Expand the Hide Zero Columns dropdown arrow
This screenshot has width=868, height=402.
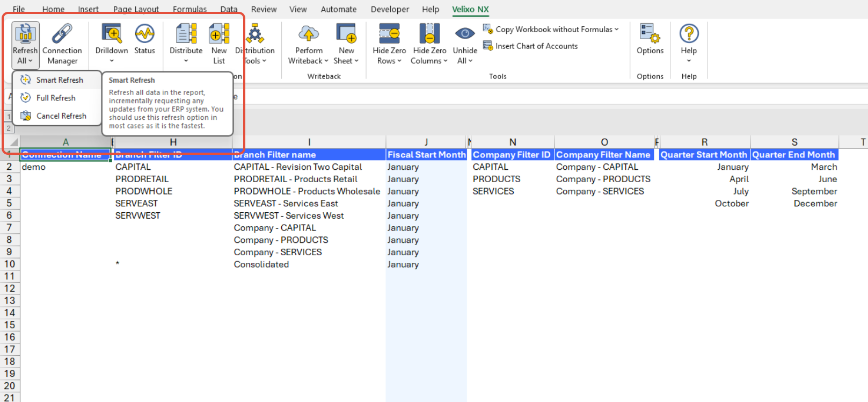click(x=446, y=61)
